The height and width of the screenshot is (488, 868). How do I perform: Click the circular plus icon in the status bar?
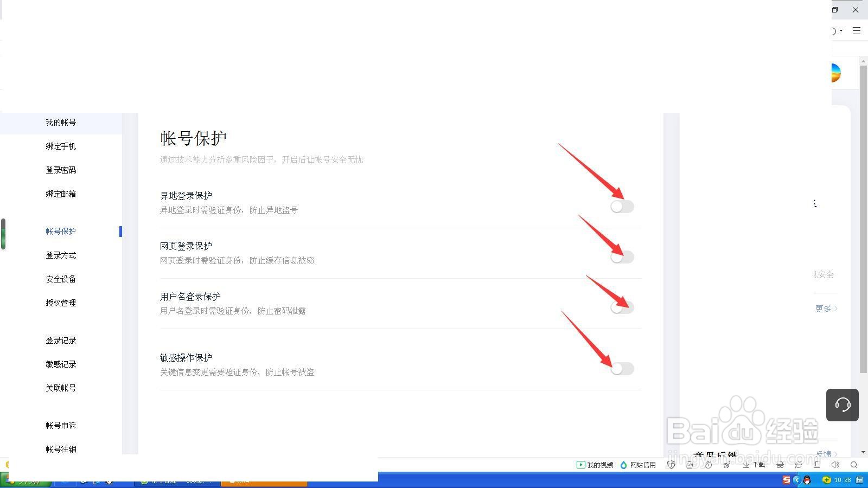point(708,465)
